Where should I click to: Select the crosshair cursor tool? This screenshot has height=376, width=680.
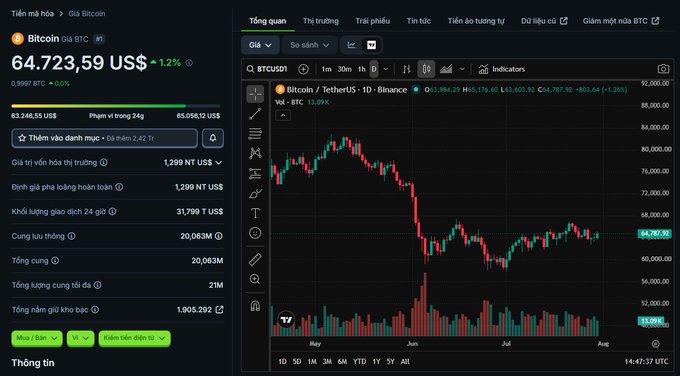(255, 94)
